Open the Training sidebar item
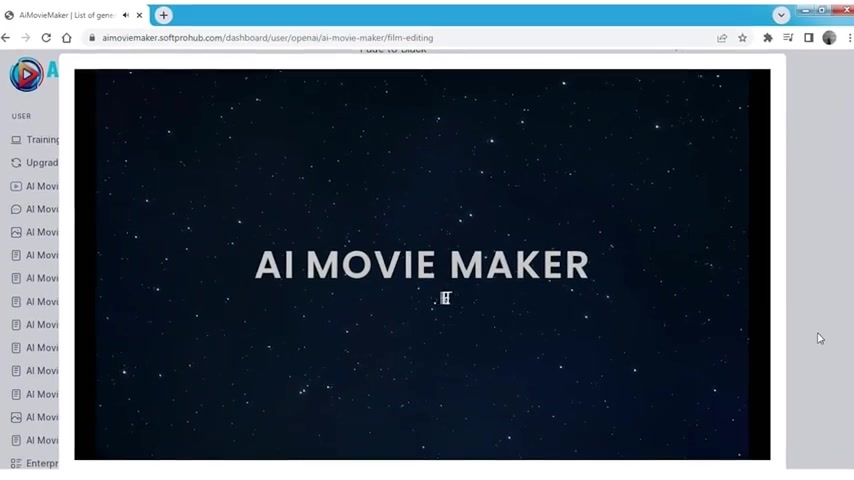This screenshot has width=854, height=480. coord(35,139)
